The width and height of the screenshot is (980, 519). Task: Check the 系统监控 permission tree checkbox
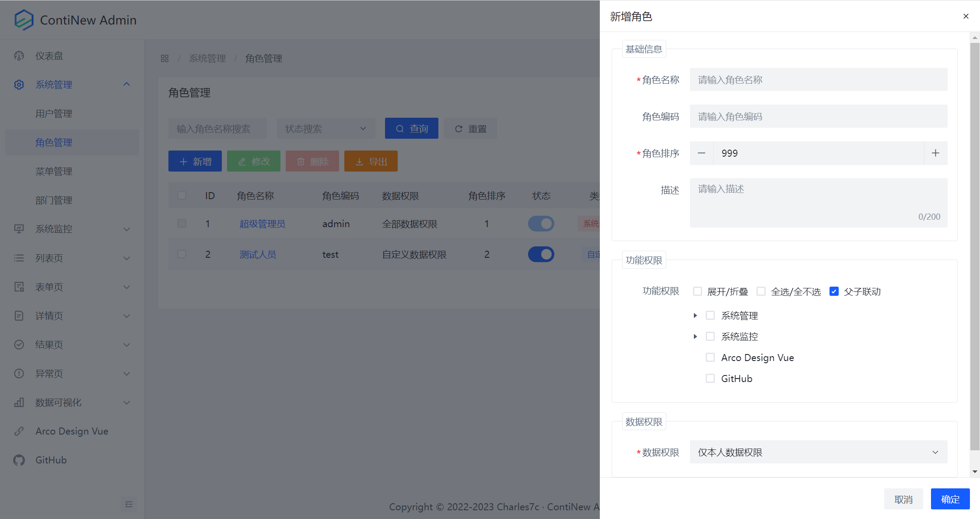[710, 337]
